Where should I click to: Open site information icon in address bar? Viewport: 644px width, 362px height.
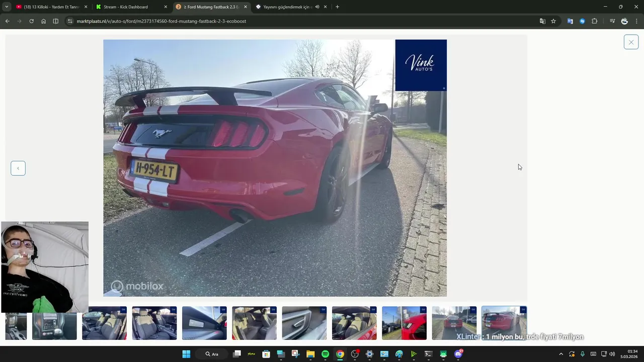click(x=70, y=21)
